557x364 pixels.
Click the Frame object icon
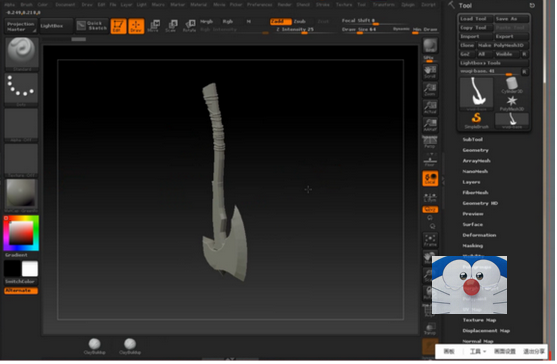pos(430,240)
